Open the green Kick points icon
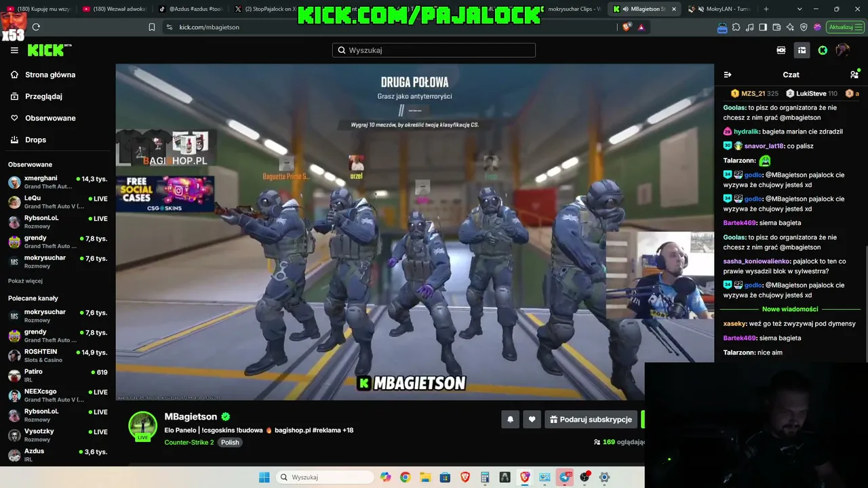868x488 pixels. click(823, 50)
